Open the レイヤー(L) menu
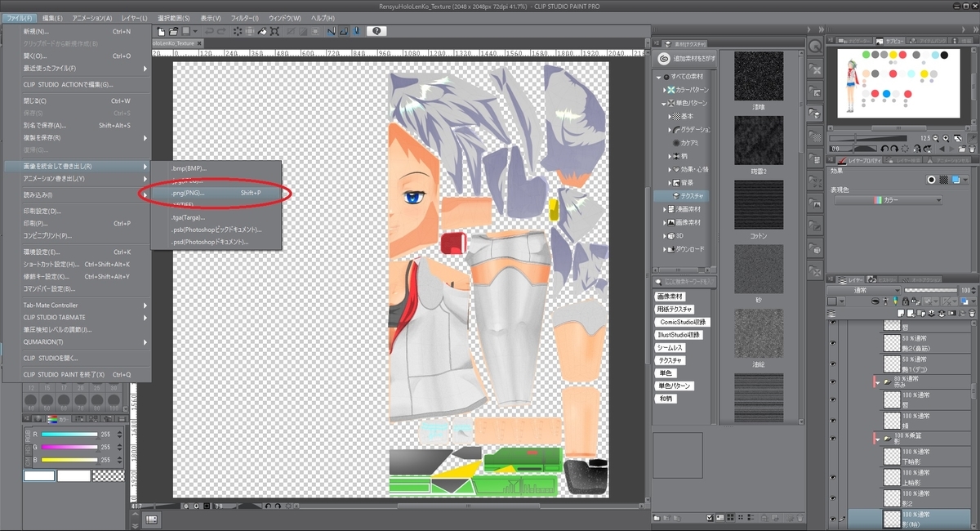 [x=133, y=17]
